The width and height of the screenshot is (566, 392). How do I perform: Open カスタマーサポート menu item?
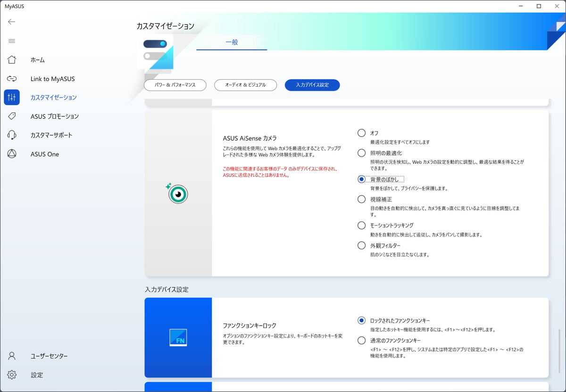point(52,135)
